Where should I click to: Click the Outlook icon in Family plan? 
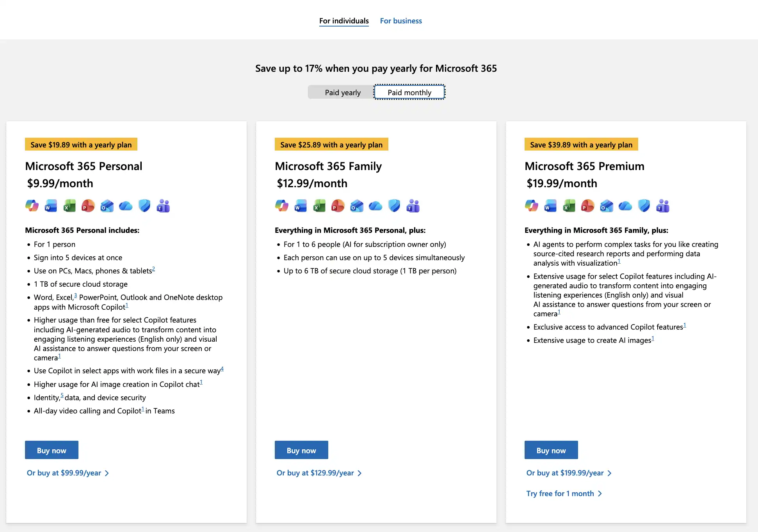[357, 206]
